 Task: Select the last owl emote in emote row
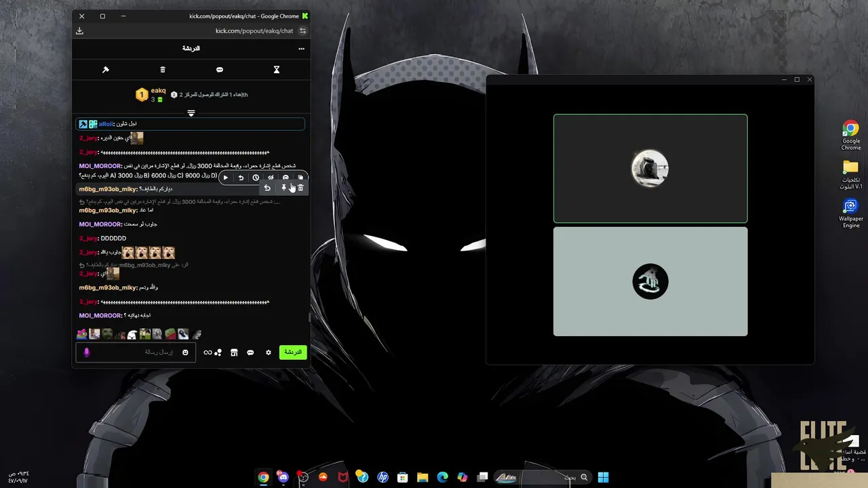196,334
